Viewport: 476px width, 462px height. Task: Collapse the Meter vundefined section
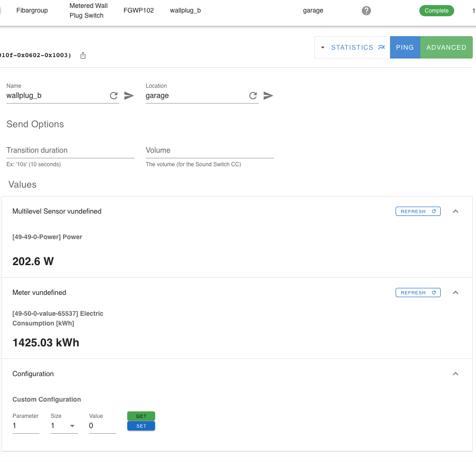456,293
